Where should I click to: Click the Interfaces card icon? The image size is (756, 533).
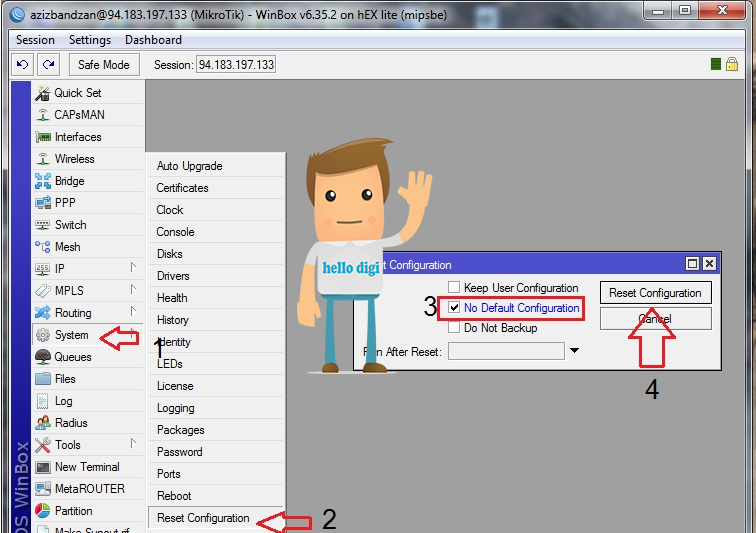pyautogui.click(x=42, y=137)
